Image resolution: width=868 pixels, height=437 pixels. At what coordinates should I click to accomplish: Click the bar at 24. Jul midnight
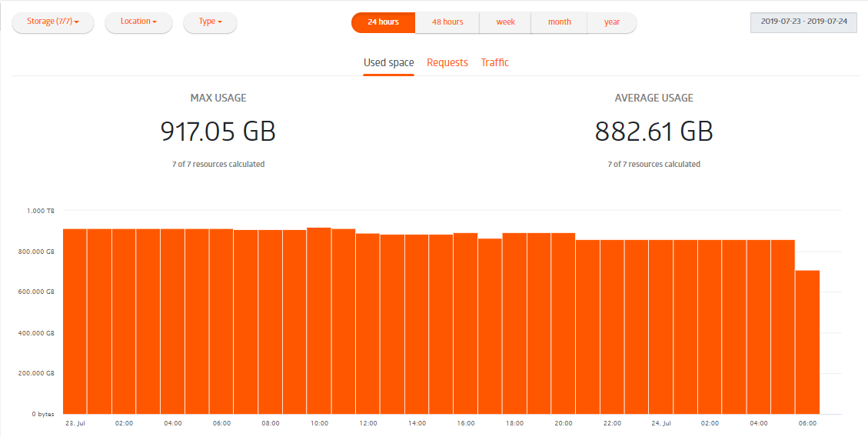pos(660,327)
